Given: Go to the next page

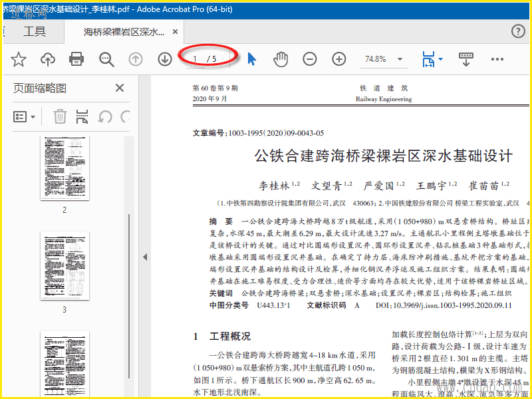Looking at the screenshot, I should click(x=165, y=59).
